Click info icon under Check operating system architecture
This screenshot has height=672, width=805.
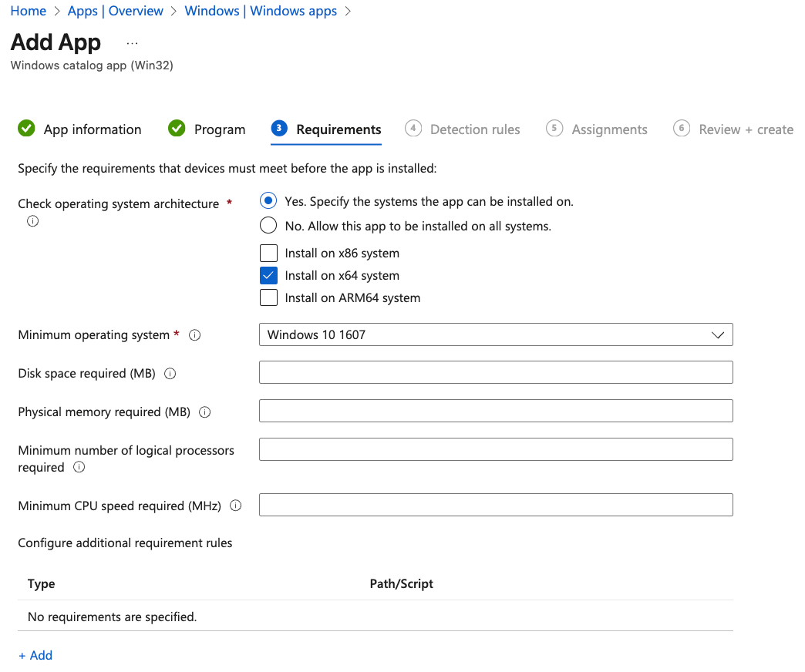(32, 222)
